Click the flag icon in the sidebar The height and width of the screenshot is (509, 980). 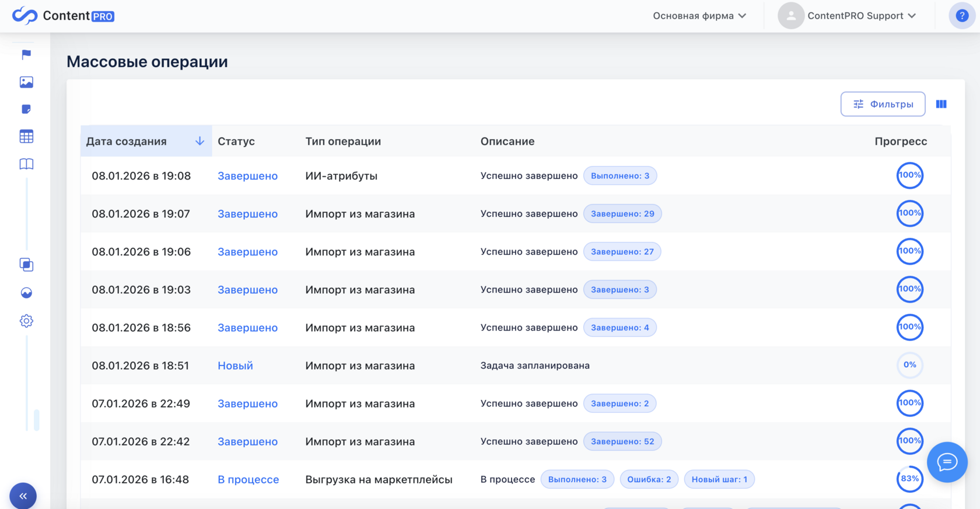(x=26, y=54)
